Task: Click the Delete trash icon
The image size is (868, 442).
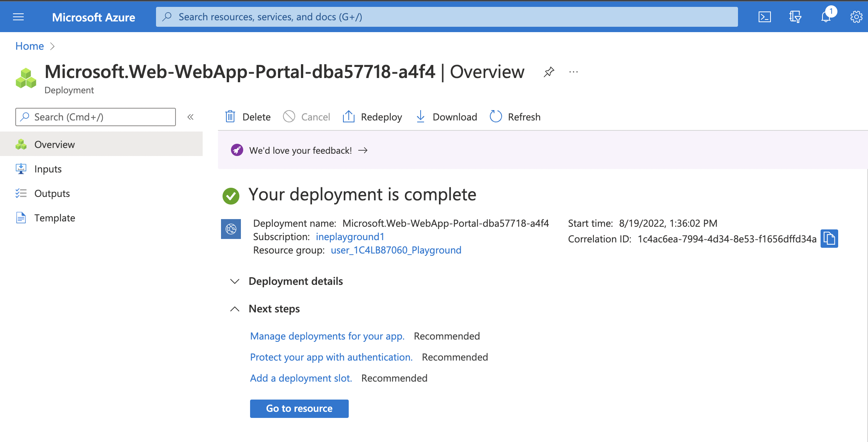Action: (230, 117)
